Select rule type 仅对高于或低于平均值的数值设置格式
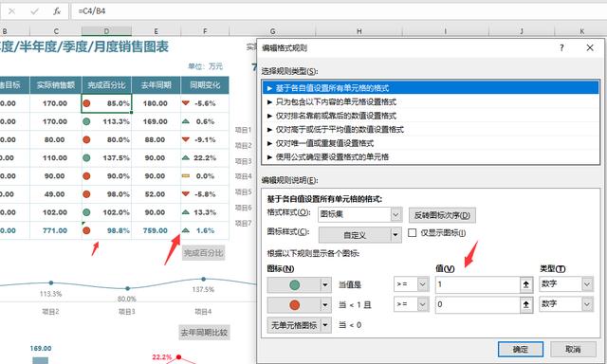The width and height of the screenshot is (607, 364). [431, 130]
